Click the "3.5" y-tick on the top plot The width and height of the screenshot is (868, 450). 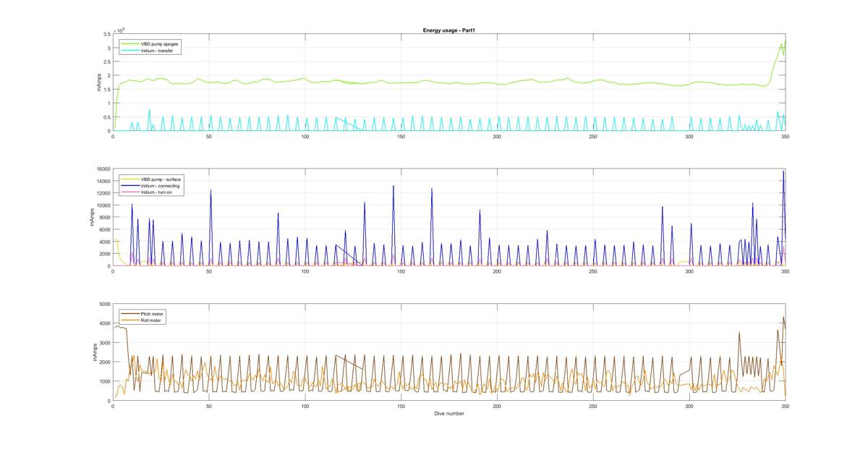point(106,34)
